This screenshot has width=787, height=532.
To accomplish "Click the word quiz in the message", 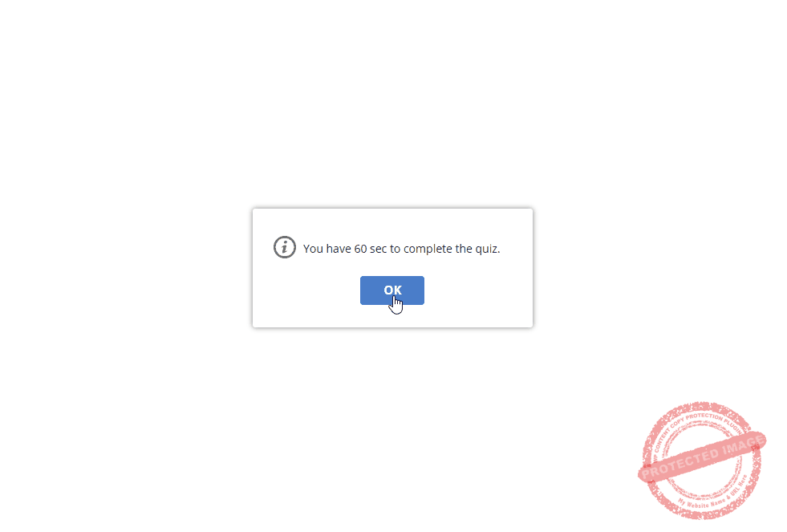I will (485, 249).
